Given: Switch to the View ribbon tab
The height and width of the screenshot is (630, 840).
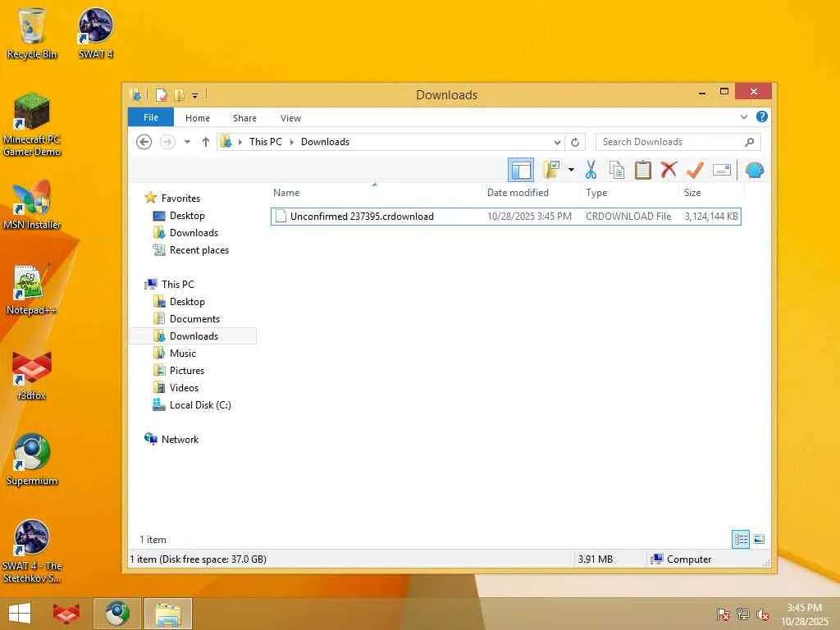Looking at the screenshot, I should click(290, 118).
